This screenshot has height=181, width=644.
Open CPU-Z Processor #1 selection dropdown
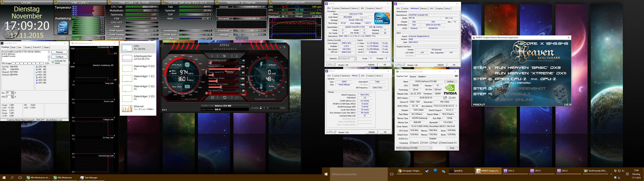click(x=347, y=58)
